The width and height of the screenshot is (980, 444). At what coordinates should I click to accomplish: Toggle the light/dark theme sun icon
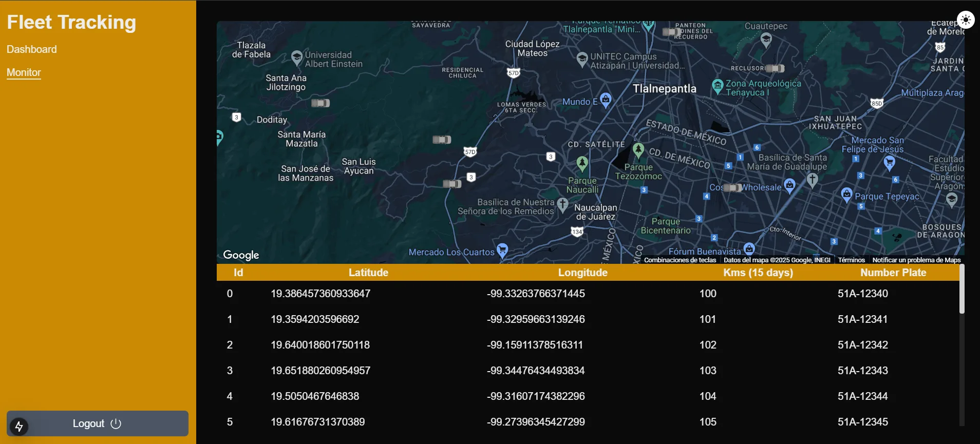pos(966,20)
